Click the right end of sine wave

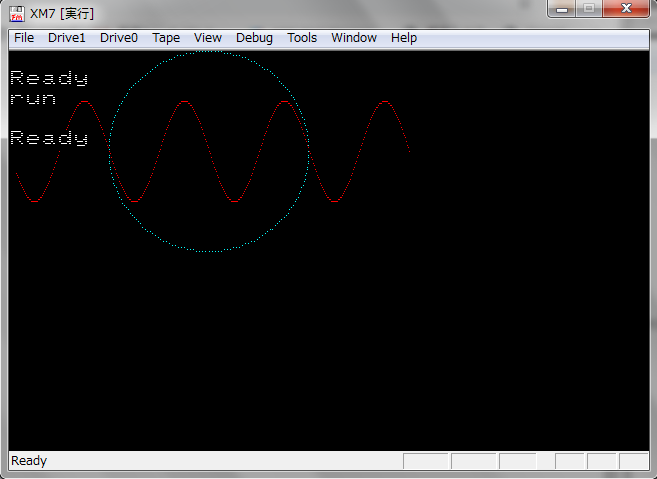pos(409,151)
